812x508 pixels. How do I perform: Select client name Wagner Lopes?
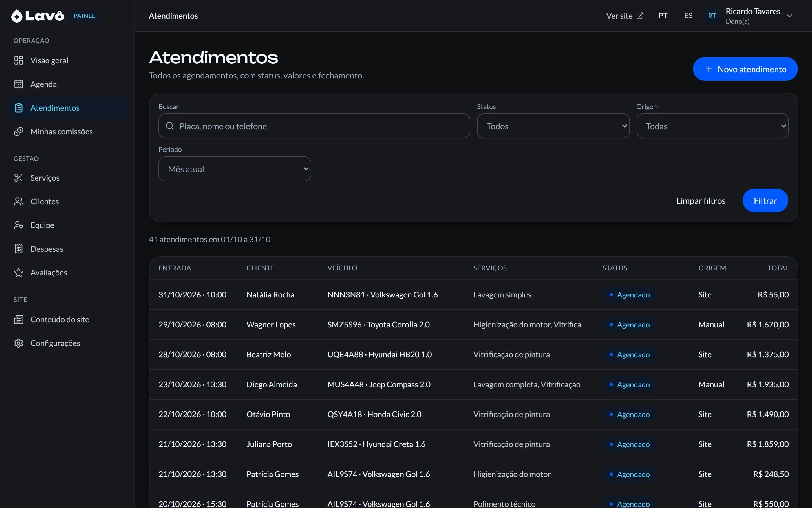coord(271,325)
